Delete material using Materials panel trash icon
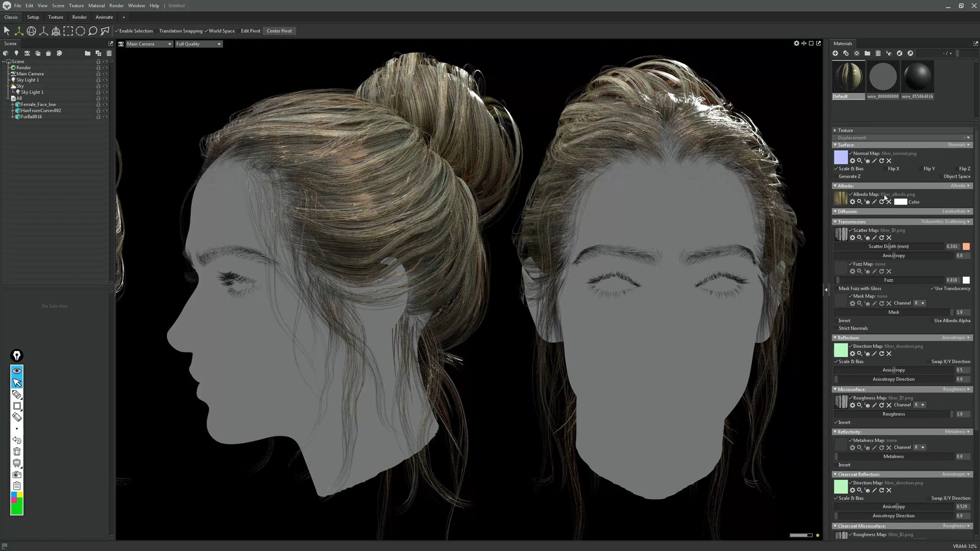Viewport: 980px width, 551px height. 878,53
